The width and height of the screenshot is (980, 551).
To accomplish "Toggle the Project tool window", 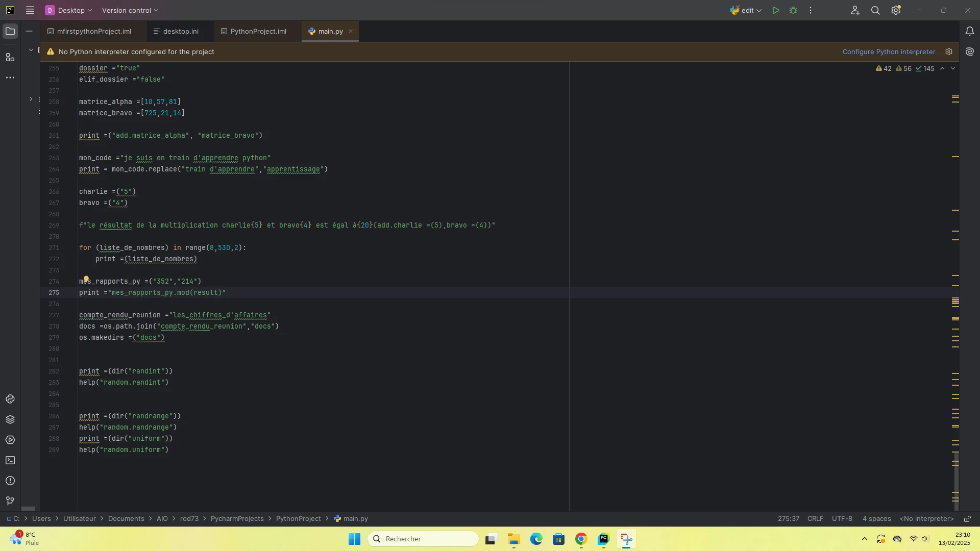I will (x=10, y=31).
